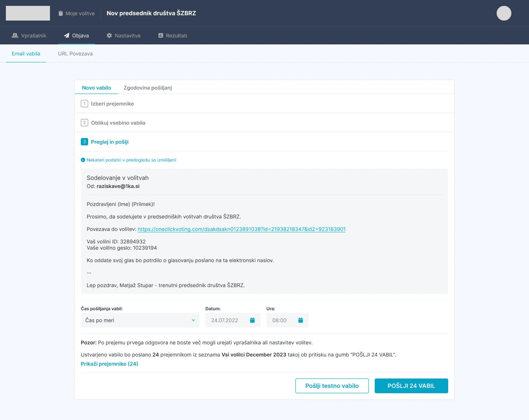Open the Čas po meri dropdown
This screenshot has height=420, width=529.
tap(140, 320)
